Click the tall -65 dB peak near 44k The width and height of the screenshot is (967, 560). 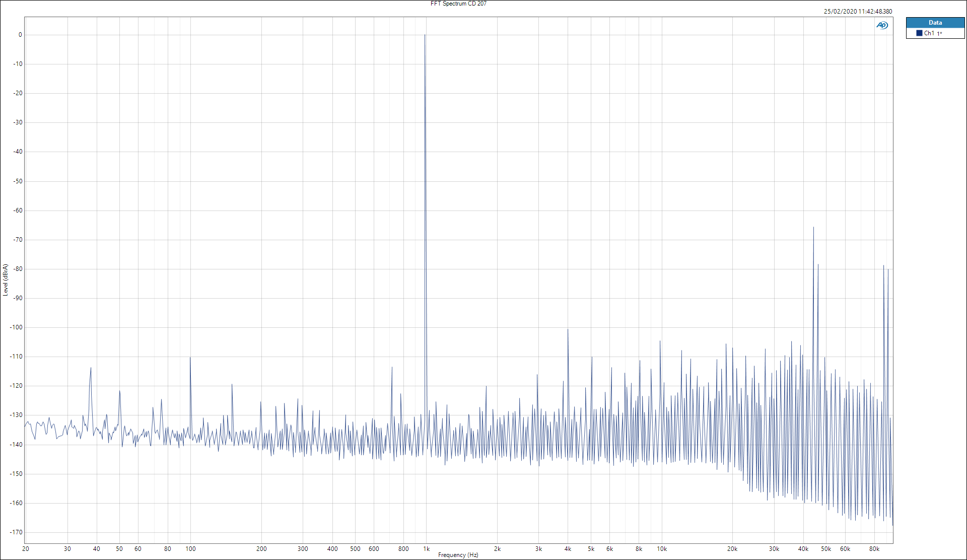[813, 228]
